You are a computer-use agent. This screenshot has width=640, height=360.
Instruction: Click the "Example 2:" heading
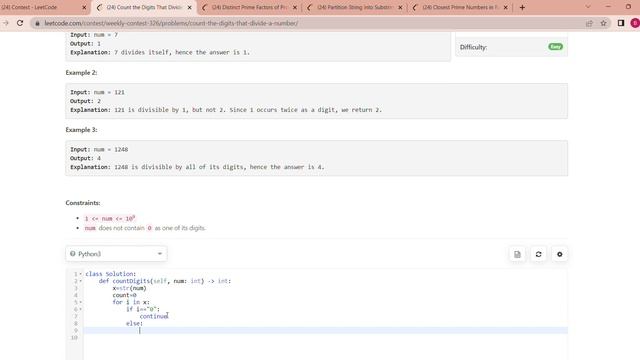click(x=81, y=73)
